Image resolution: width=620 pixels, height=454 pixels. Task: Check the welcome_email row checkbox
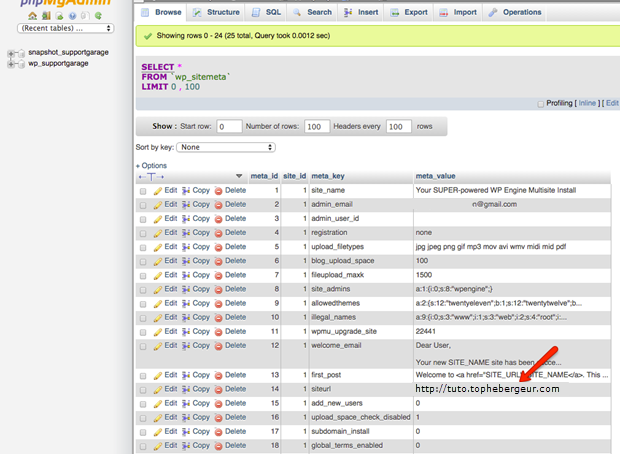pos(143,346)
